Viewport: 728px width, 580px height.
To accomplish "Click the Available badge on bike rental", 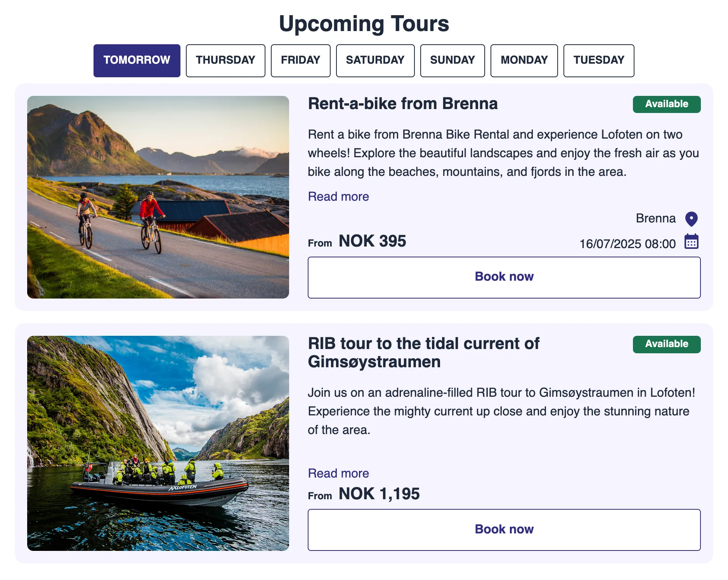I will click(666, 104).
